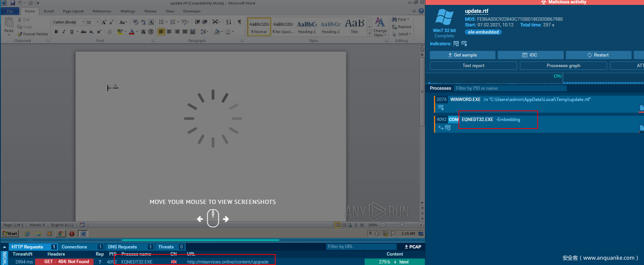
Task: Click the Windows Start button
Action: pyautogui.click(x=10, y=234)
